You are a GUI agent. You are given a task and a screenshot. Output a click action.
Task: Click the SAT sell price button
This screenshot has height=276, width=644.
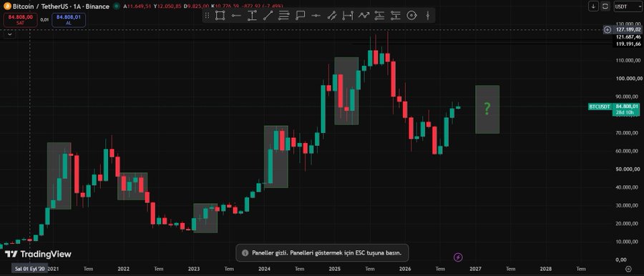tap(21, 20)
